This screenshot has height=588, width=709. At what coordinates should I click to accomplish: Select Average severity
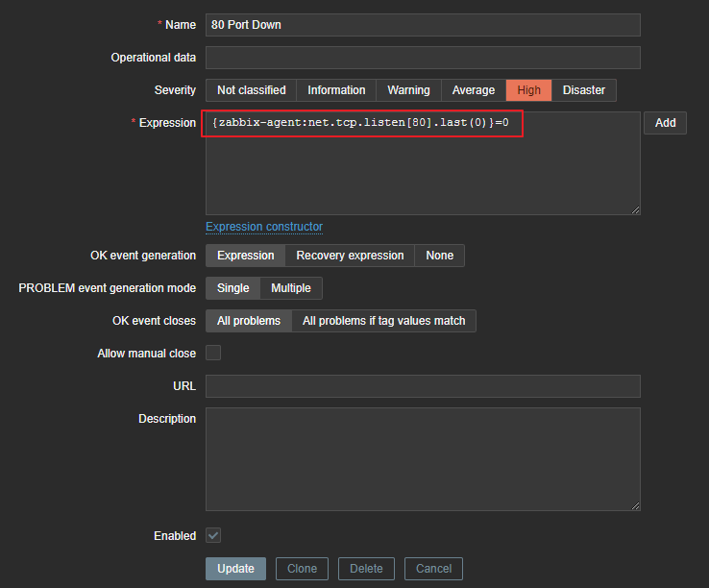[x=474, y=90]
